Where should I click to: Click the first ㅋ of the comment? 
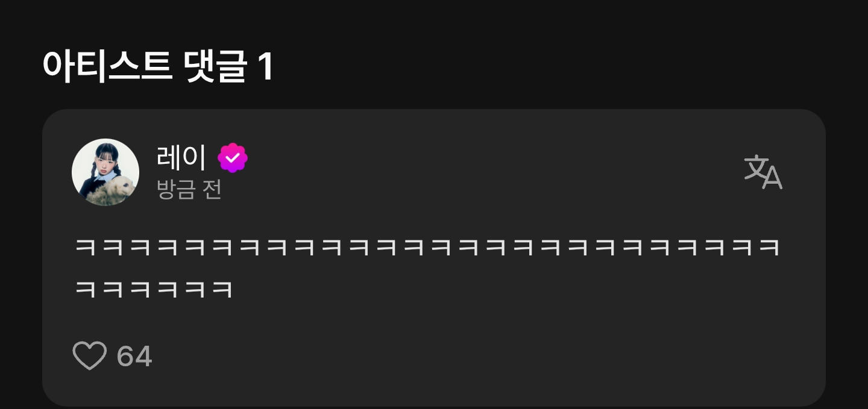pos(86,248)
